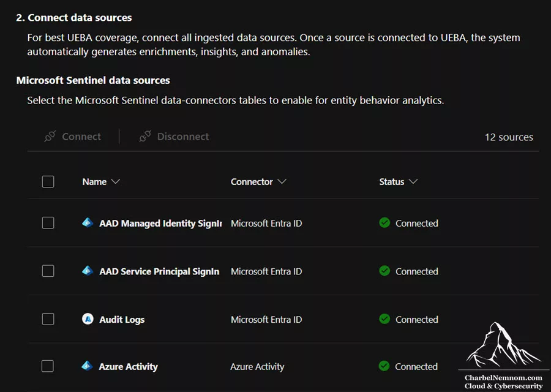
Task: Click the AAD Managed Identity SignIn row icon
Action: click(x=88, y=223)
